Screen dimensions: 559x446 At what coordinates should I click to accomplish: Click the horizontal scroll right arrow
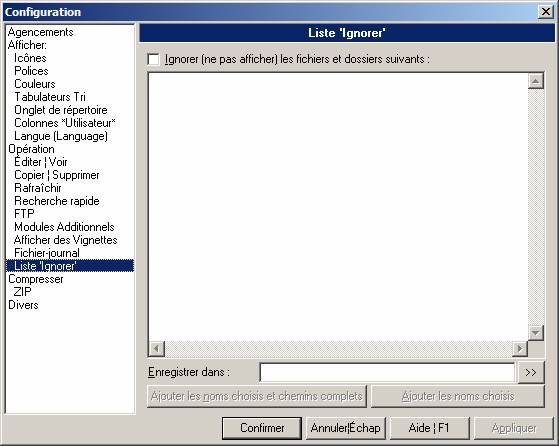[520, 348]
